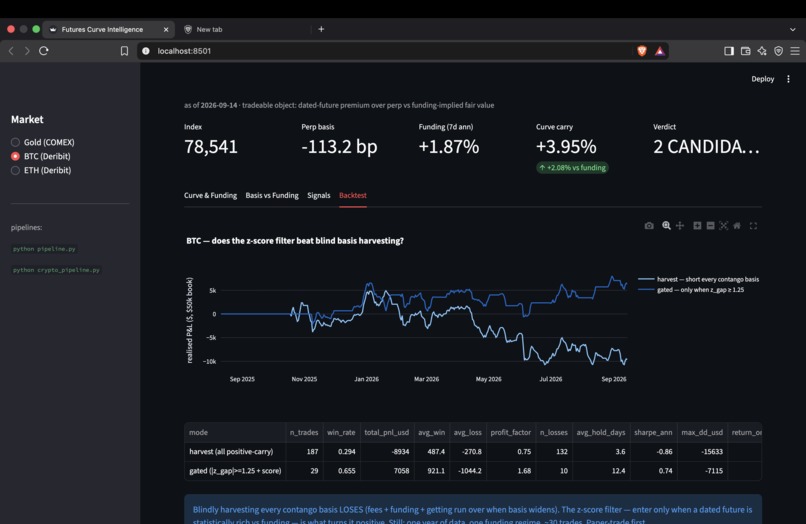This screenshot has width=806, height=524.
Task: Click the 78,541 index value
Action: click(211, 147)
